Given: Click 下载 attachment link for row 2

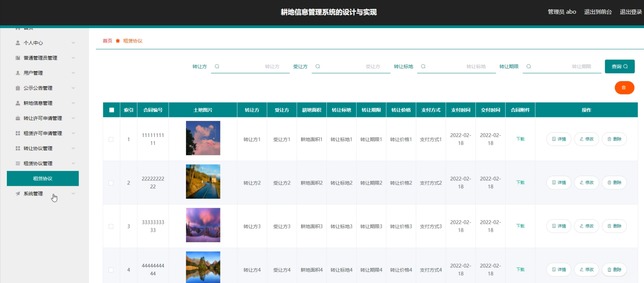Looking at the screenshot, I should click(520, 182).
